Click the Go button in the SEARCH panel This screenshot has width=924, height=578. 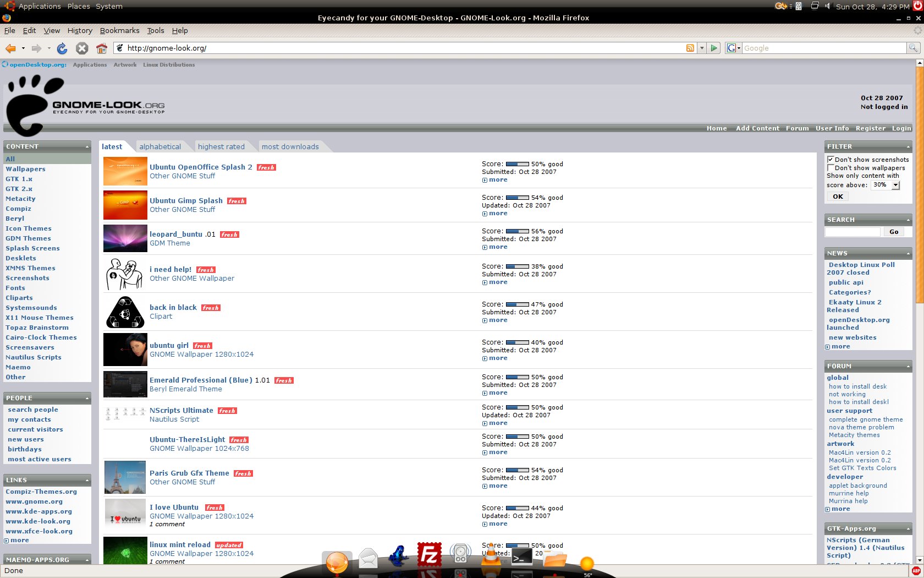click(x=894, y=232)
